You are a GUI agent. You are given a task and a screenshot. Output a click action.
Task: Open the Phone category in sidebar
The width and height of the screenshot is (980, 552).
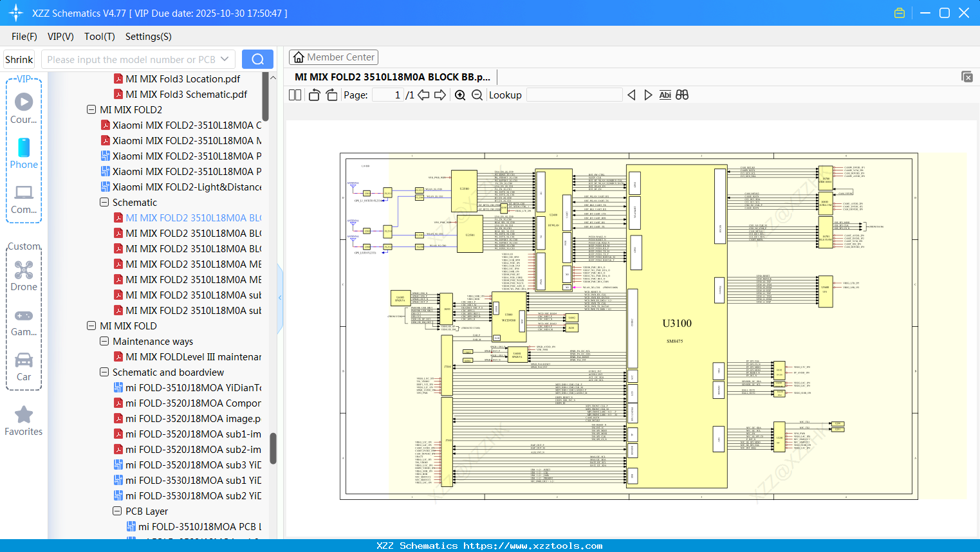pyautogui.click(x=24, y=154)
